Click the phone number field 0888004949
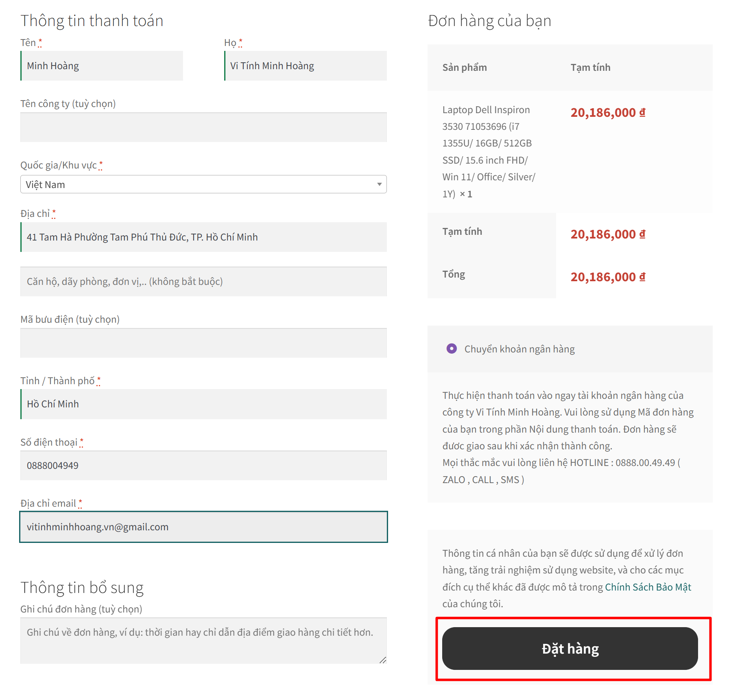742x700 pixels. click(203, 465)
